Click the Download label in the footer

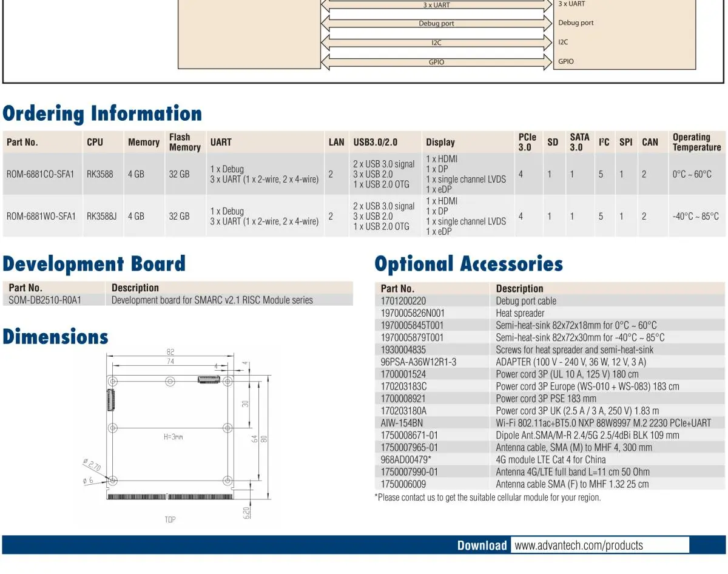pyautogui.click(x=482, y=545)
